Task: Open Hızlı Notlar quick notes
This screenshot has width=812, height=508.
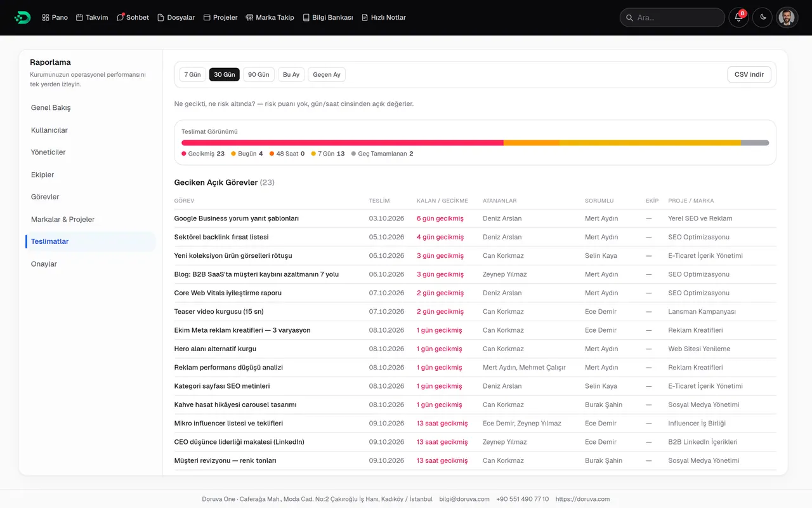Action: point(384,17)
